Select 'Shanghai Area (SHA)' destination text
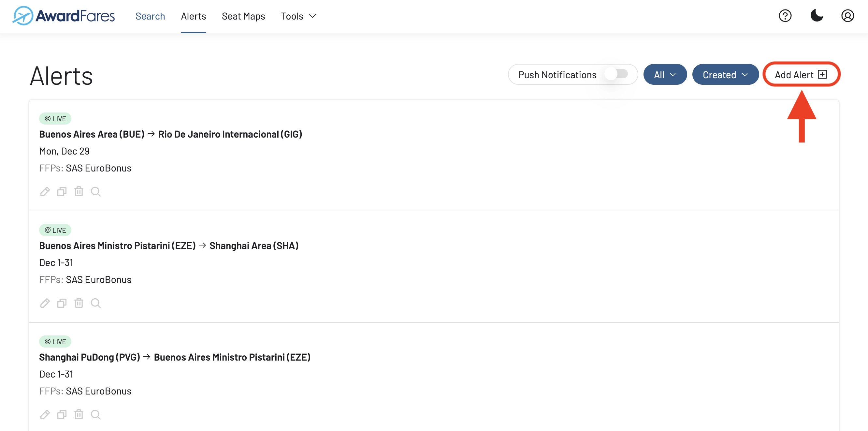Viewport: 868px width, 431px height. tap(254, 246)
